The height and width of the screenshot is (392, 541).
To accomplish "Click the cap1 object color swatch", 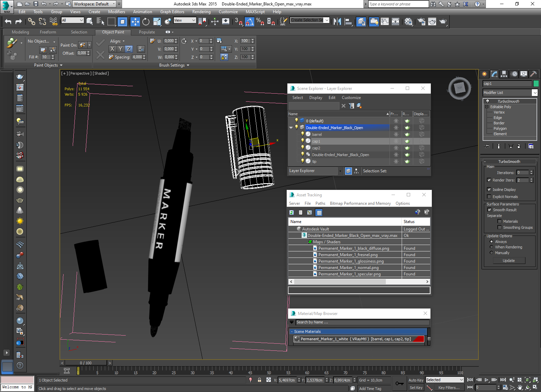I will point(536,83).
